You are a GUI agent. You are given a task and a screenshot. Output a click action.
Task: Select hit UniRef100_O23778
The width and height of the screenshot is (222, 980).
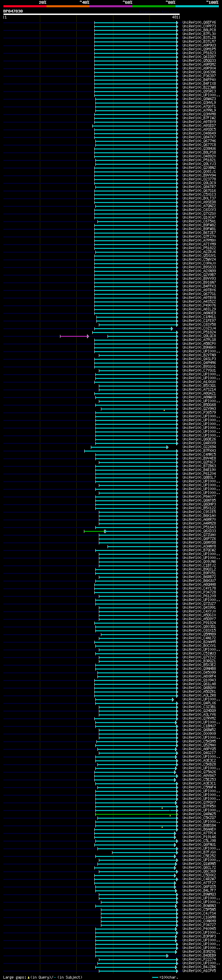(x=199, y=179)
